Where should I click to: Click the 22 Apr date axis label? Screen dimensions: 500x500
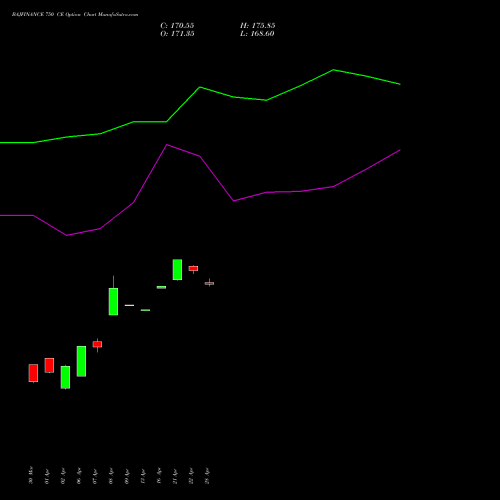click(191, 476)
